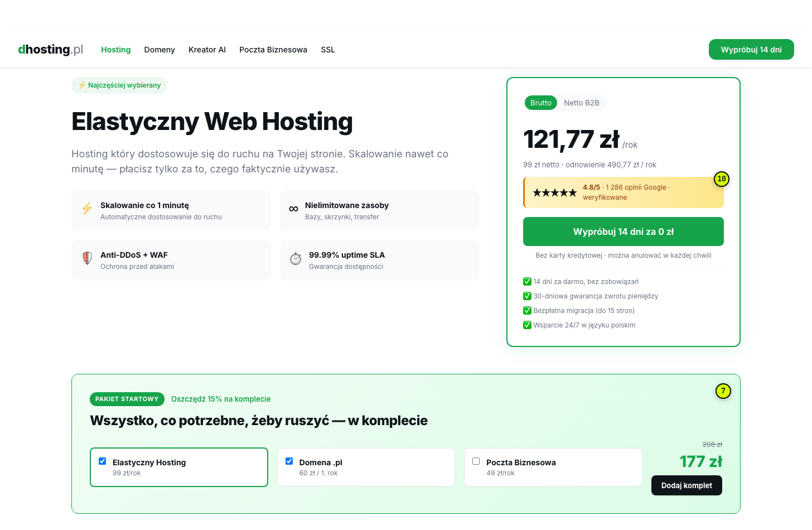The image size is (812, 530).
Task: Click the infinity icon beside Nielimitowane zasoby
Action: click(293, 209)
